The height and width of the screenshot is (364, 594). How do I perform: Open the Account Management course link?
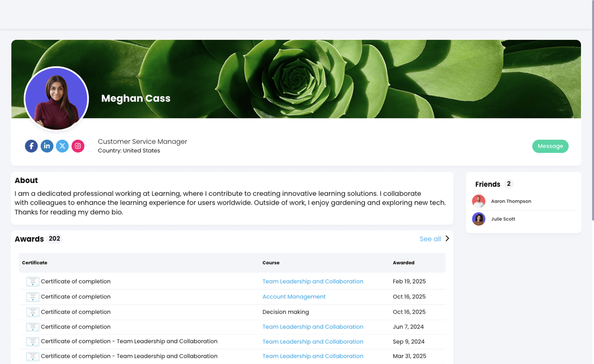click(294, 296)
